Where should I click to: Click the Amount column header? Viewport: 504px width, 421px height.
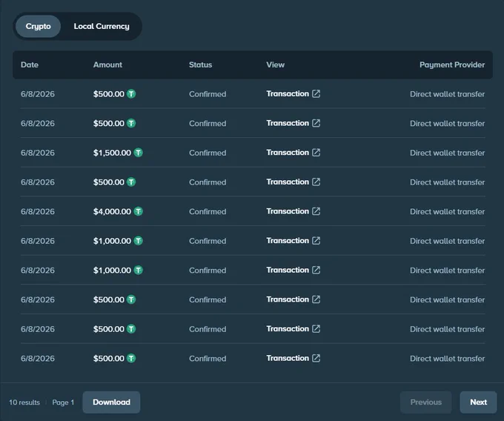coord(107,65)
